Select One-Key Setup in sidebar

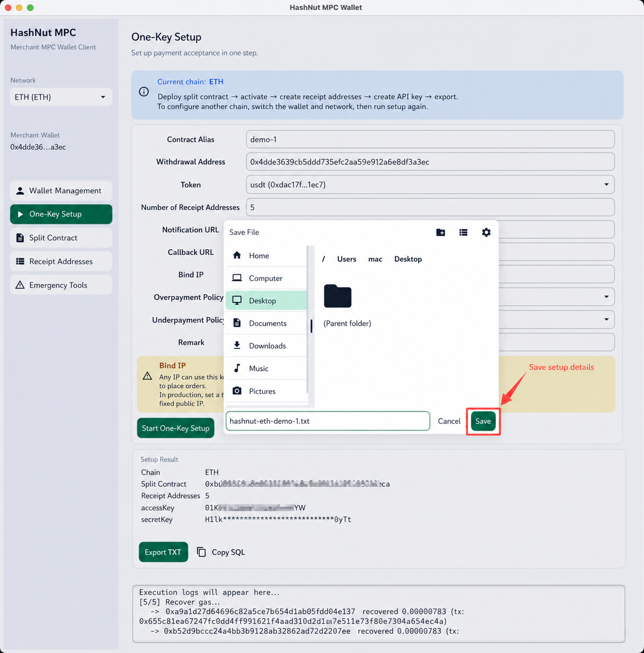click(61, 214)
